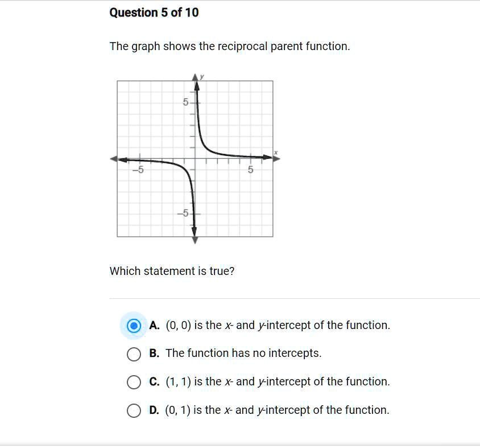Click answer text "The function has no intercepts."

[243, 354]
